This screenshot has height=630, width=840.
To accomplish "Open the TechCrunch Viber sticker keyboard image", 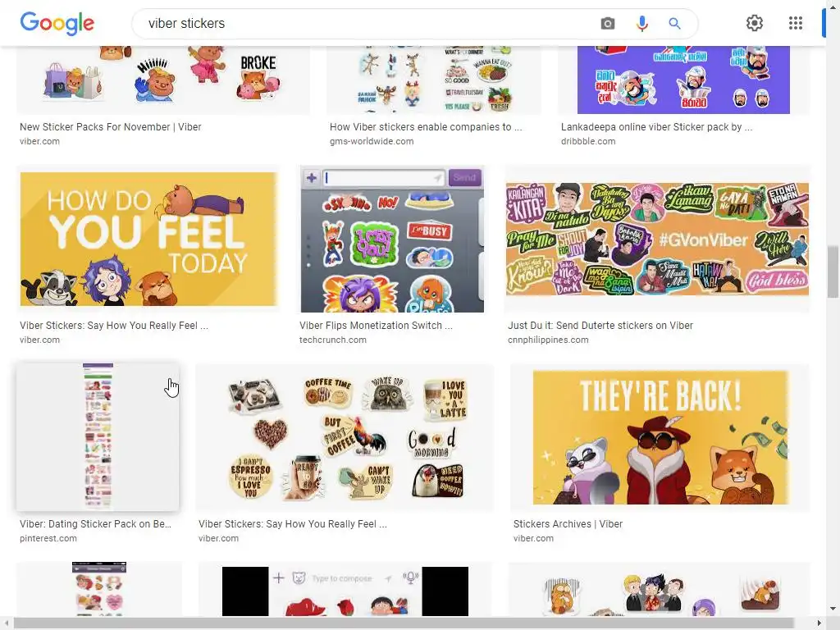I will tap(392, 239).
